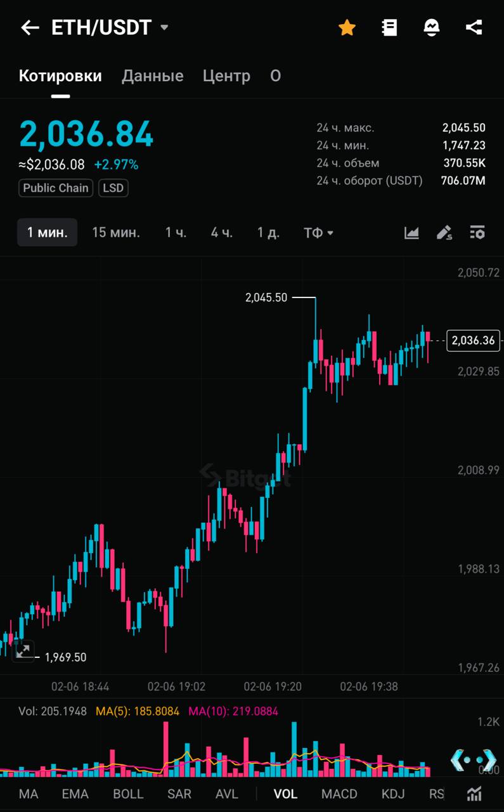Select the 15 мин. timeframe

click(116, 233)
